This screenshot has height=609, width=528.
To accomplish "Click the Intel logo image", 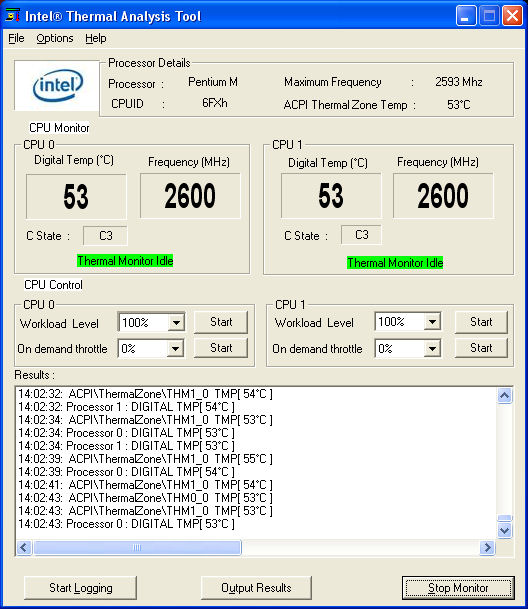I will pyautogui.click(x=57, y=85).
